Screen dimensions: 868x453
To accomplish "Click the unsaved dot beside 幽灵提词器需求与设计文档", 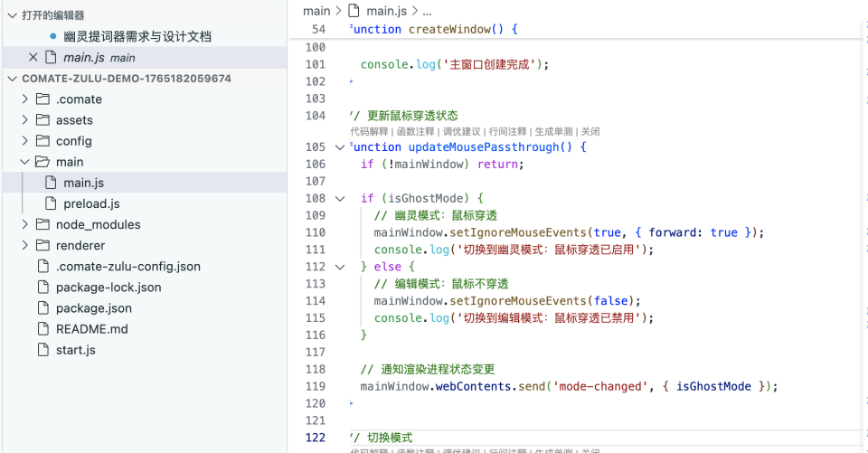I will coord(53,36).
